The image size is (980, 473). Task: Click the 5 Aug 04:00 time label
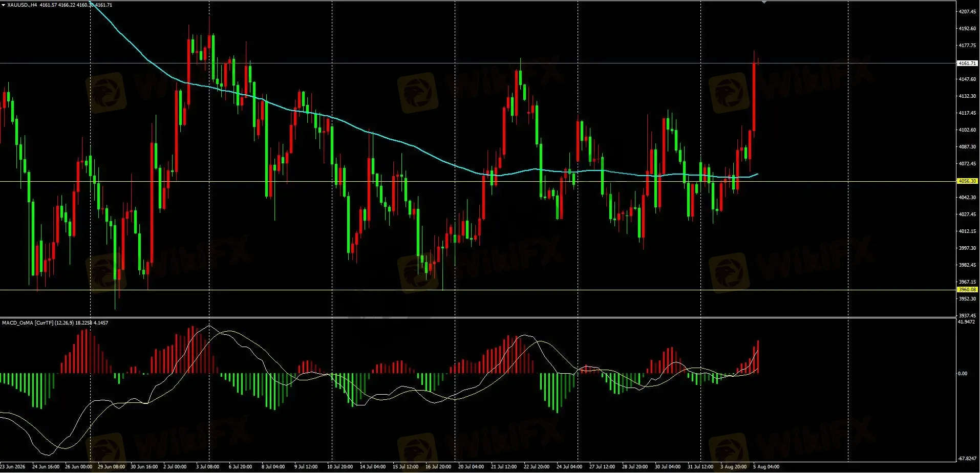[x=766, y=467]
